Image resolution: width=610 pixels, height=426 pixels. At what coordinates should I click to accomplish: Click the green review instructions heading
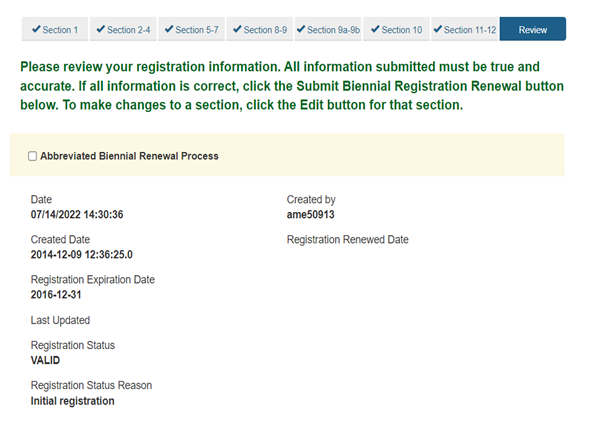pos(292,86)
